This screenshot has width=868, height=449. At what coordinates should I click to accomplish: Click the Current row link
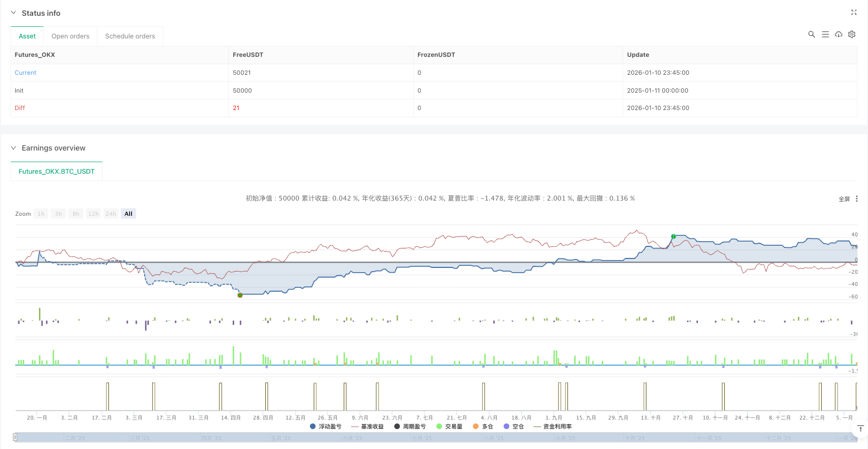pos(25,73)
